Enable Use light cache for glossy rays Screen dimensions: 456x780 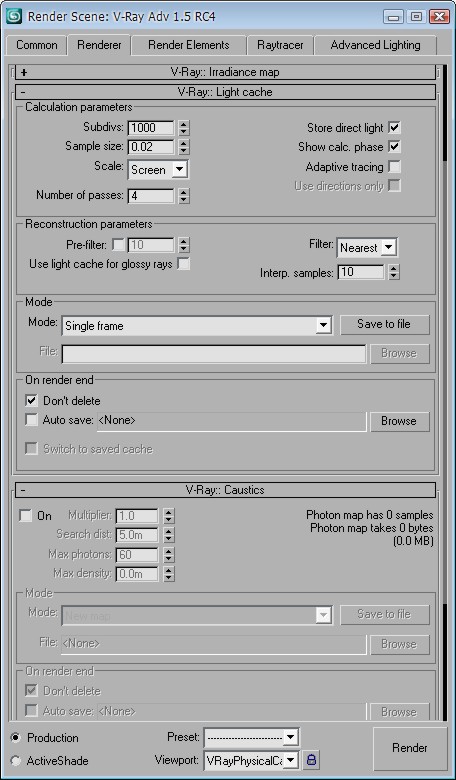point(184,264)
